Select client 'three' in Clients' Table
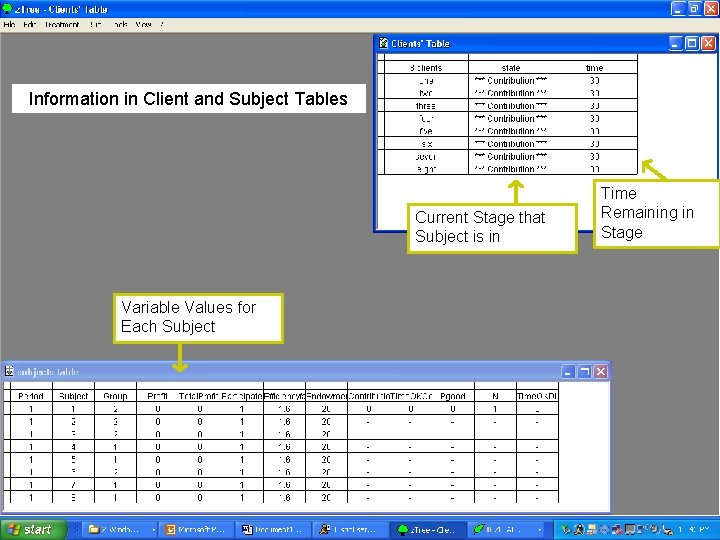 point(426,106)
